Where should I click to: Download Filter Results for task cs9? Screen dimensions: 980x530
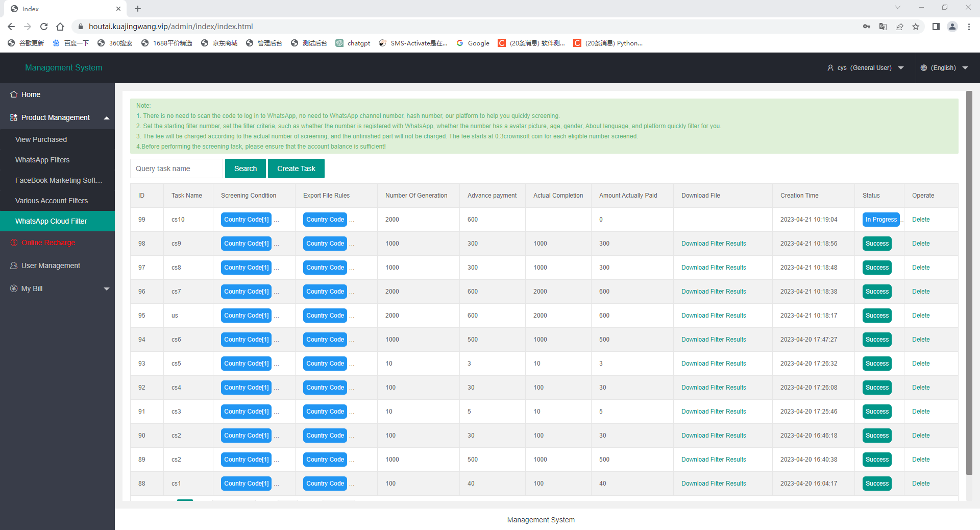(x=713, y=244)
